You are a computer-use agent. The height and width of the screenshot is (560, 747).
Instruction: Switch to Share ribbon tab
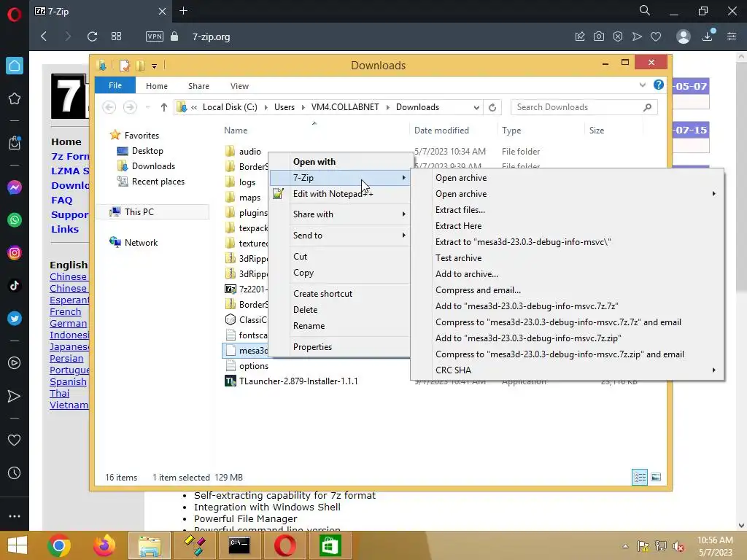[198, 86]
